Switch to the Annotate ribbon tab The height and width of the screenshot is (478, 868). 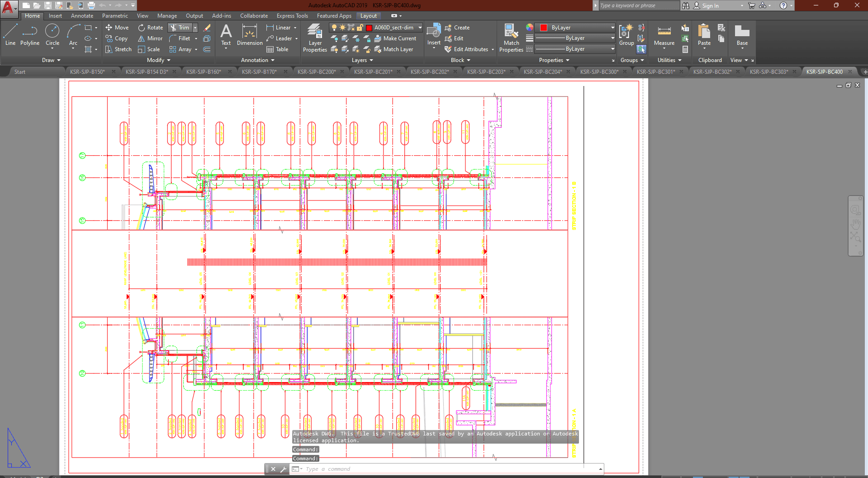pos(82,16)
